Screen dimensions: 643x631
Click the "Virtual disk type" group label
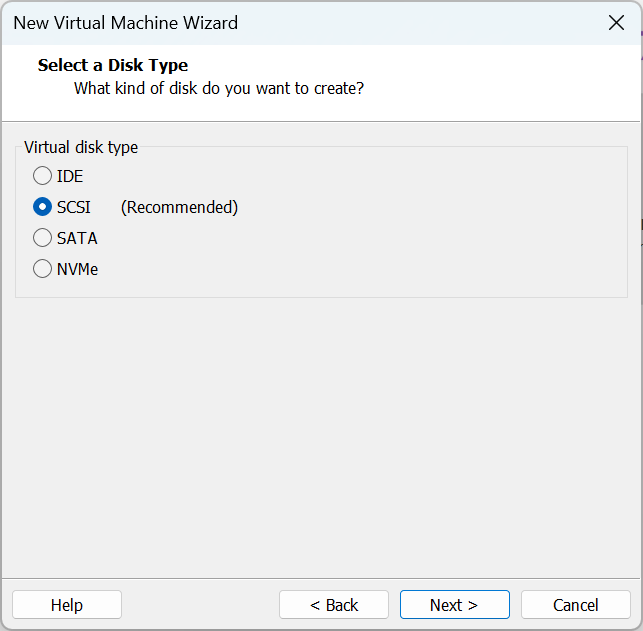coord(81,147)
